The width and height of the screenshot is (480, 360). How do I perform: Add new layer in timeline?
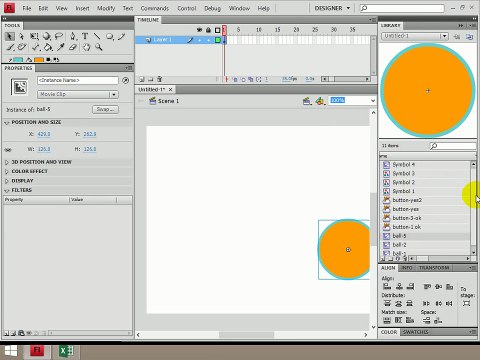[142, 79]
